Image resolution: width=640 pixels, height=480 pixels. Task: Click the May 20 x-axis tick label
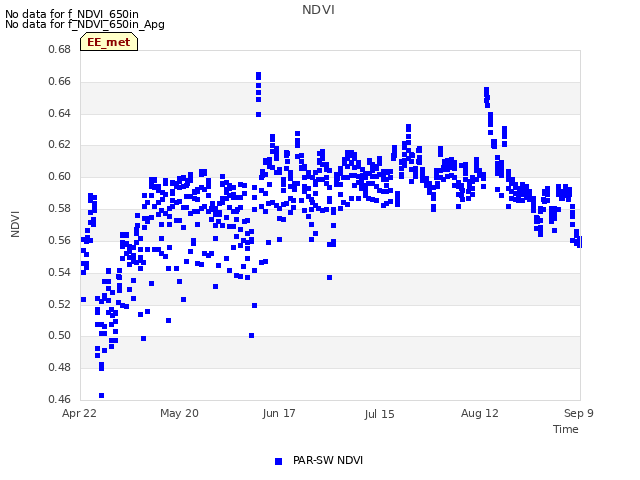179,413
